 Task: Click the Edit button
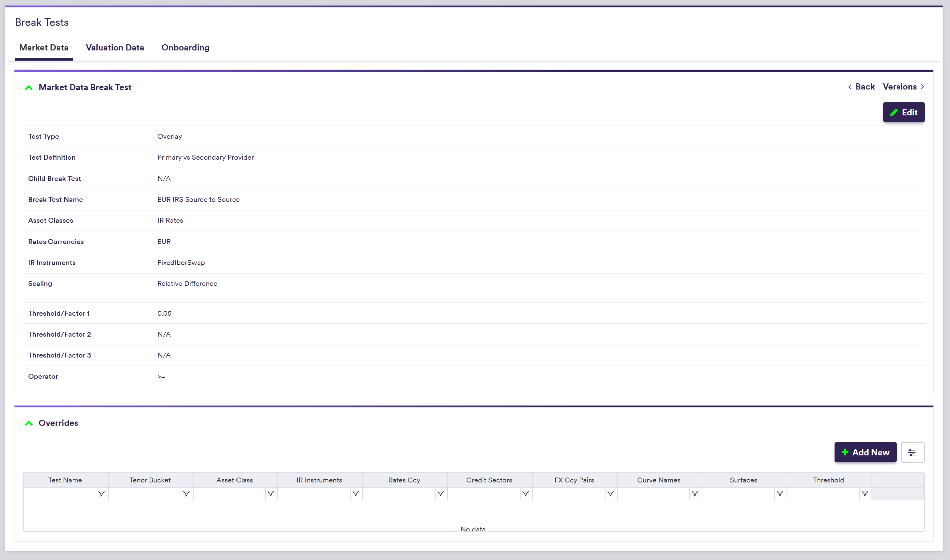tap(904, 112)
